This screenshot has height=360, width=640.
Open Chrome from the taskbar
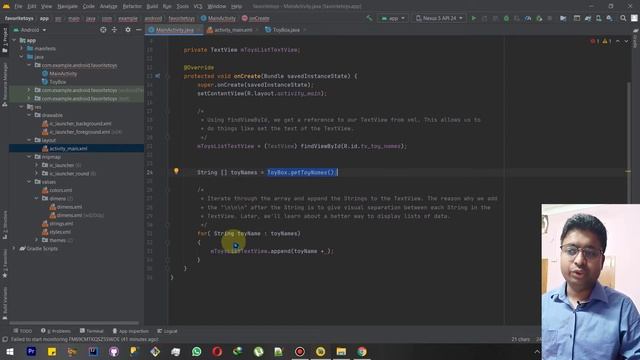(362, 351)
